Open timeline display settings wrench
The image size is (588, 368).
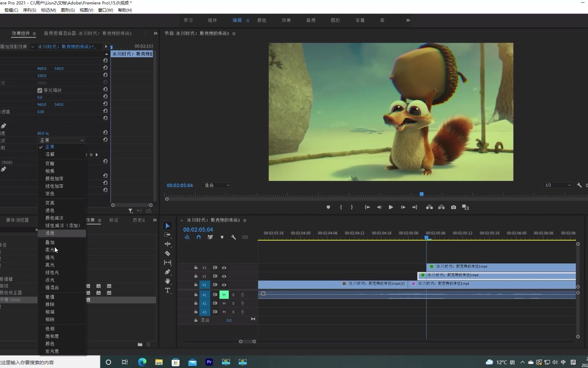[233, 237]
